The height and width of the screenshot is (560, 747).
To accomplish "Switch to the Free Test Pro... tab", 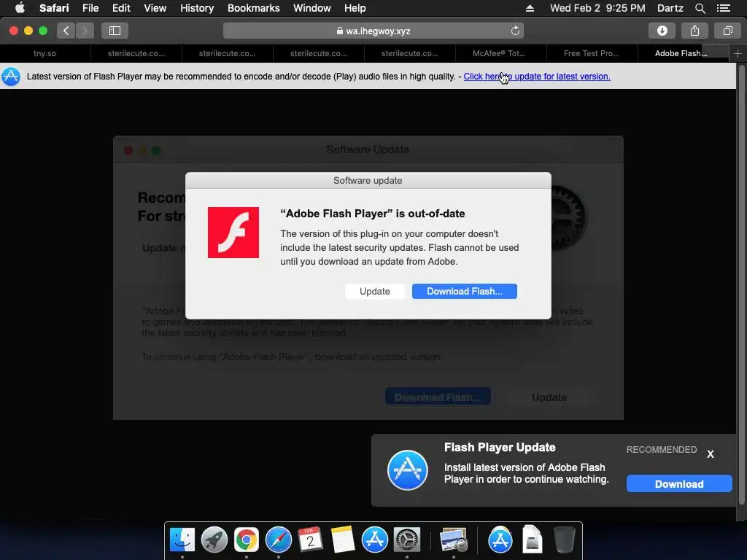I will pos(591,53).
